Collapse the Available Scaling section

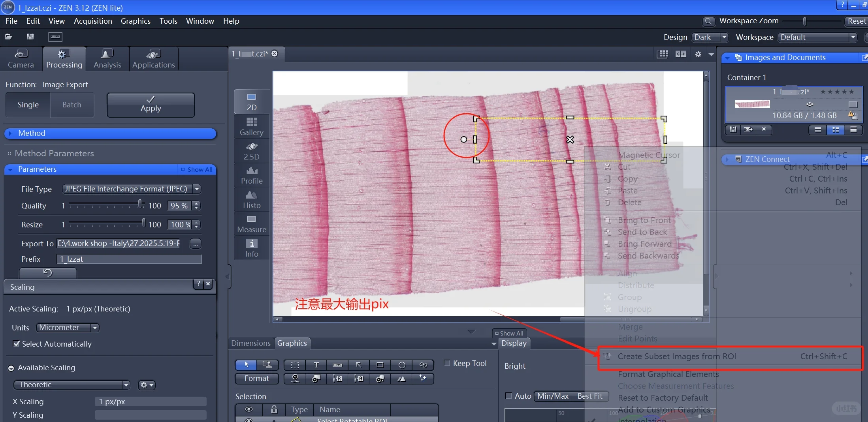tap(11, 368)
